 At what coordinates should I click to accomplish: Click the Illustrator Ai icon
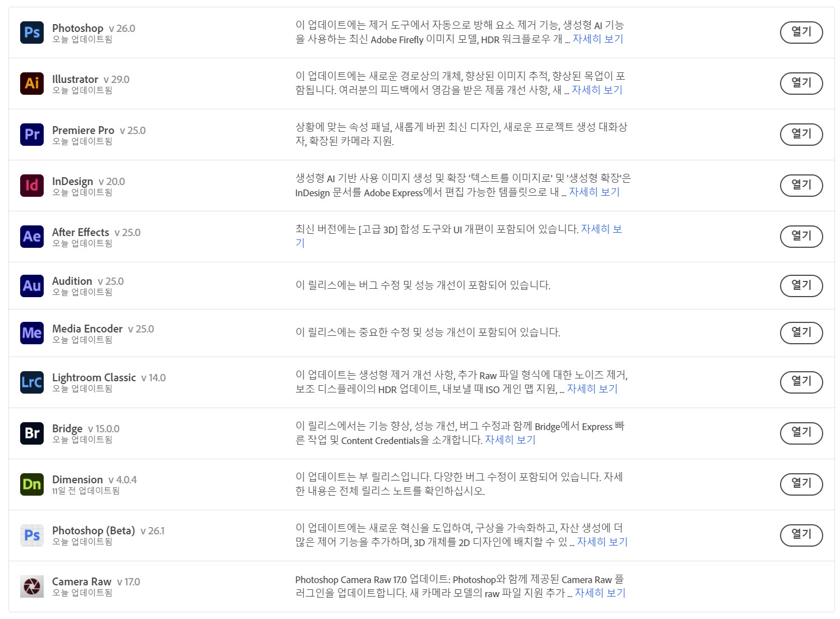pos(32,84)
